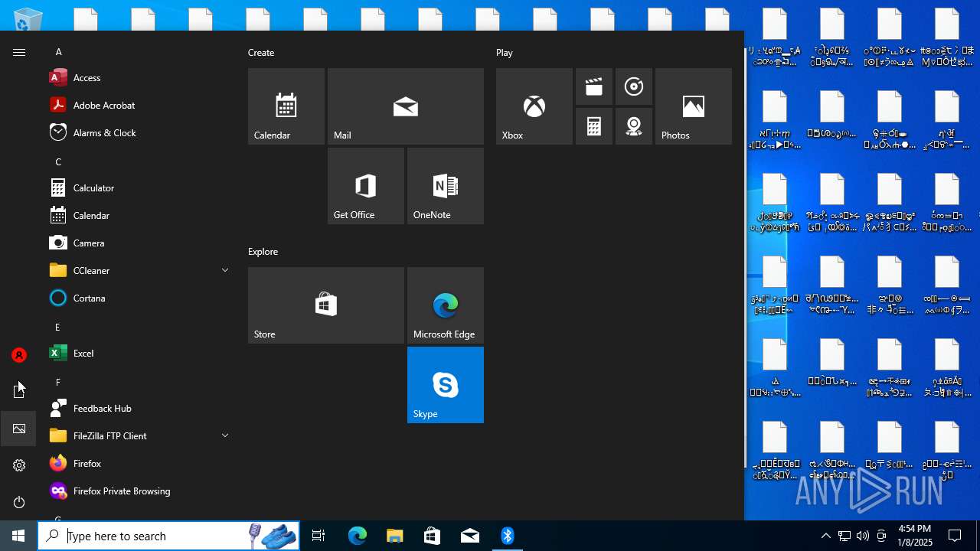Click the letter E group header

pos(57,328)
